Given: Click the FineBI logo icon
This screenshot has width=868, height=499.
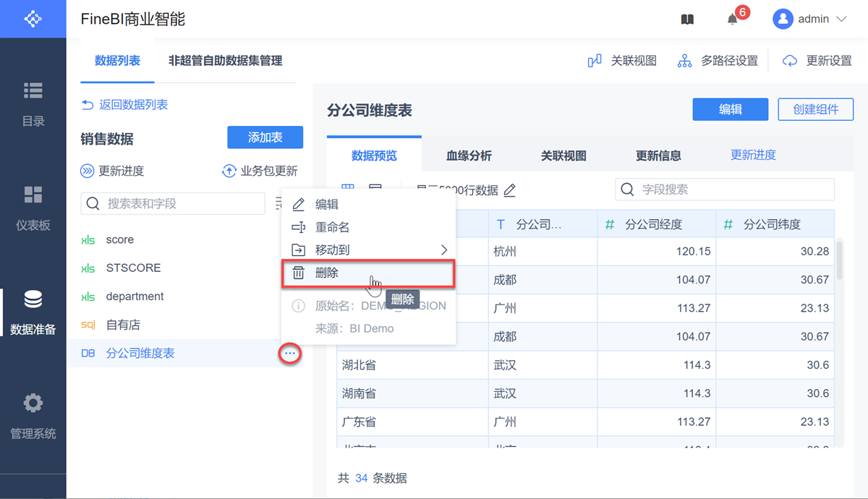Looking at the screenshot, I should coord(33,19).
